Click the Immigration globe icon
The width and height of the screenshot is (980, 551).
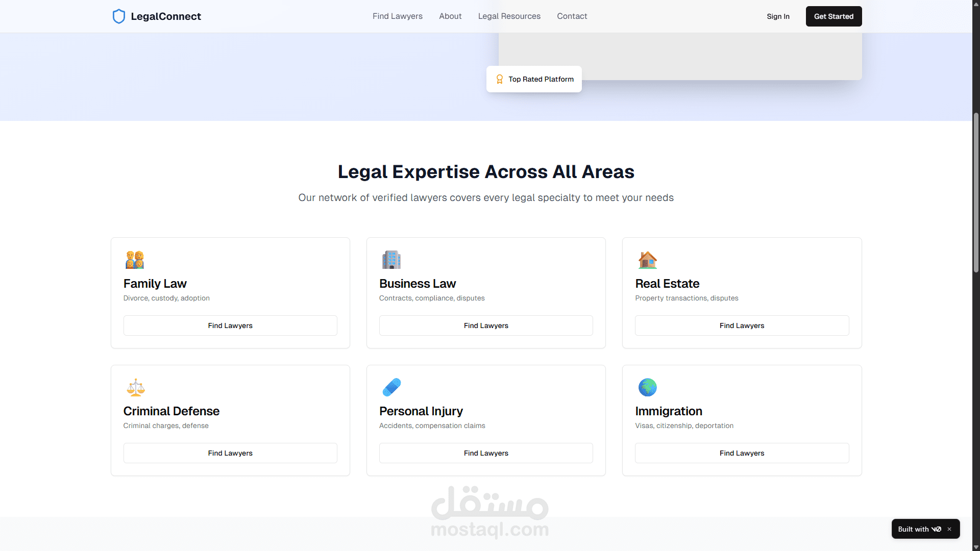pyautogui.click(x=647, y=387)
